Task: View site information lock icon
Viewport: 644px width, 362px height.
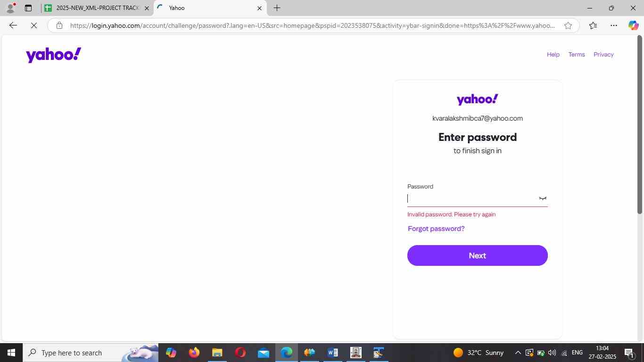Action: click(x=59, y=25)
